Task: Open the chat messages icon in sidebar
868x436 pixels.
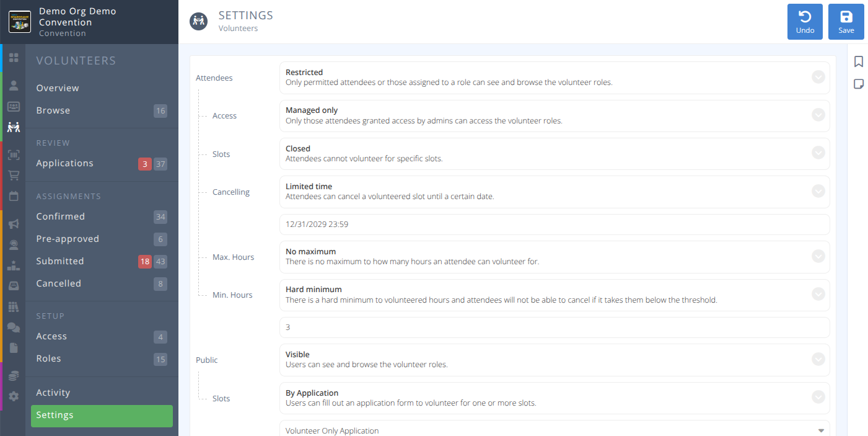Action: tap(13, 327)
